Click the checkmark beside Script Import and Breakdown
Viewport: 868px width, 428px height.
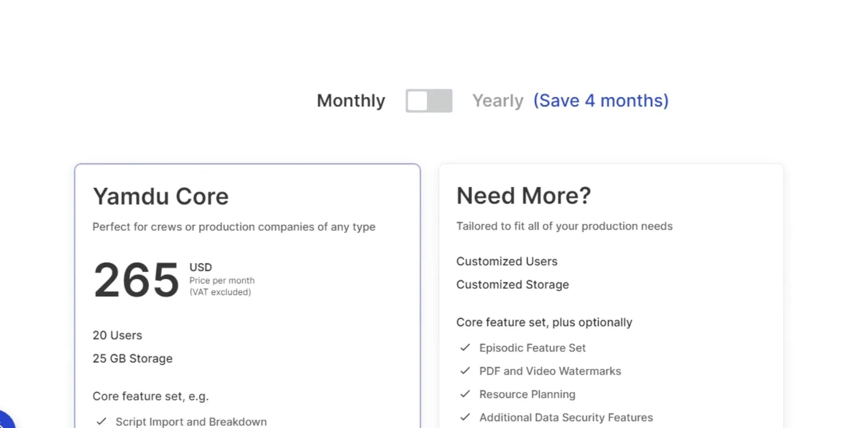(x=100, y=422)
